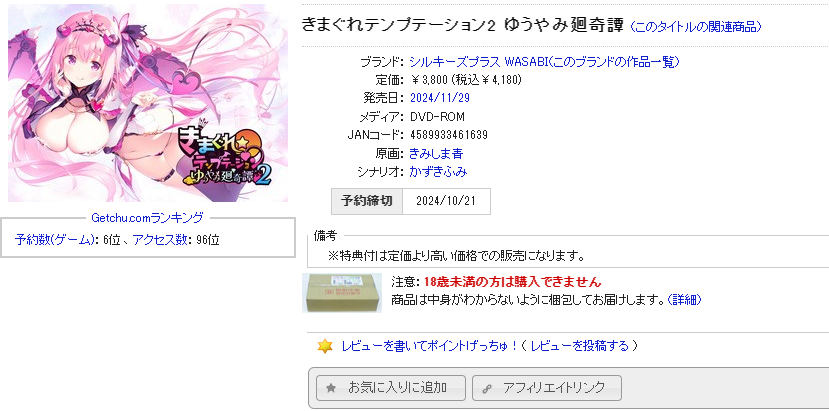Click レビューを投稿する link
Image resolution: width=829 pixels, height=411 pixels.
point(580,346)
